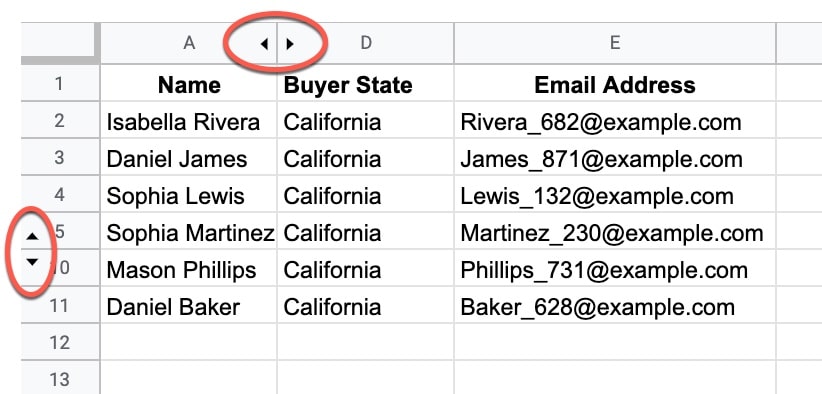Select column A header
This screenshot has height=394, width=822.
coord(189,43)
